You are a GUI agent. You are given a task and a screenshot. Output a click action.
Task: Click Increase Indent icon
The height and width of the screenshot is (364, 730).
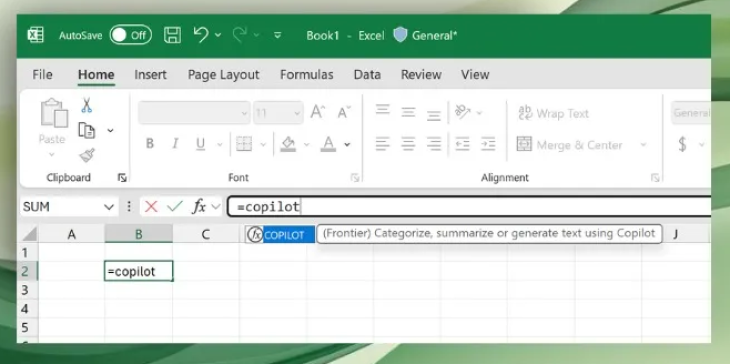click(x=487, y=144)
